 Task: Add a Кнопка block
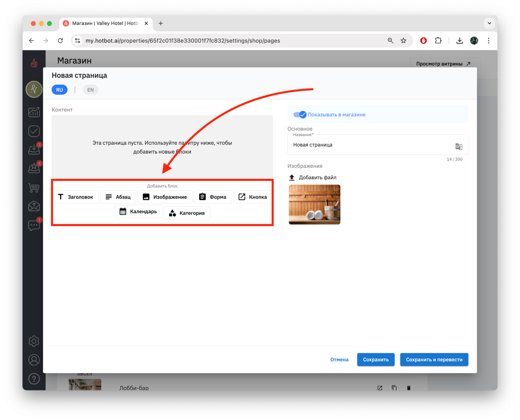tap(253, 197)
